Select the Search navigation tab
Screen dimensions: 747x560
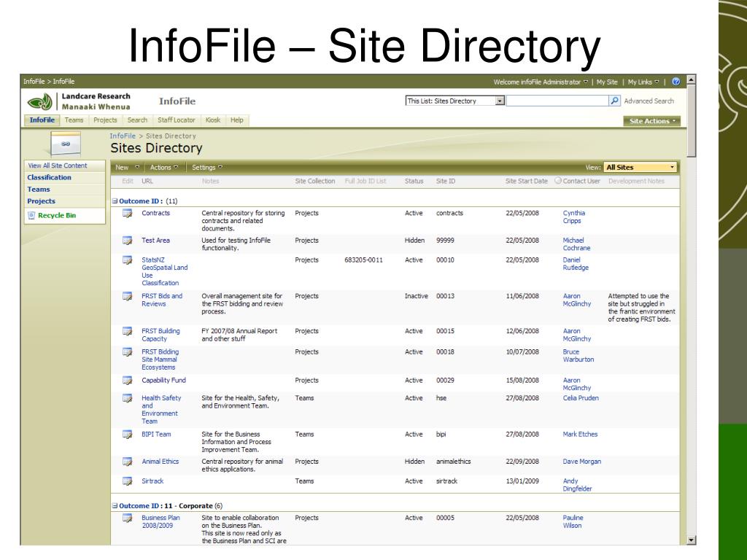(137, 120)
